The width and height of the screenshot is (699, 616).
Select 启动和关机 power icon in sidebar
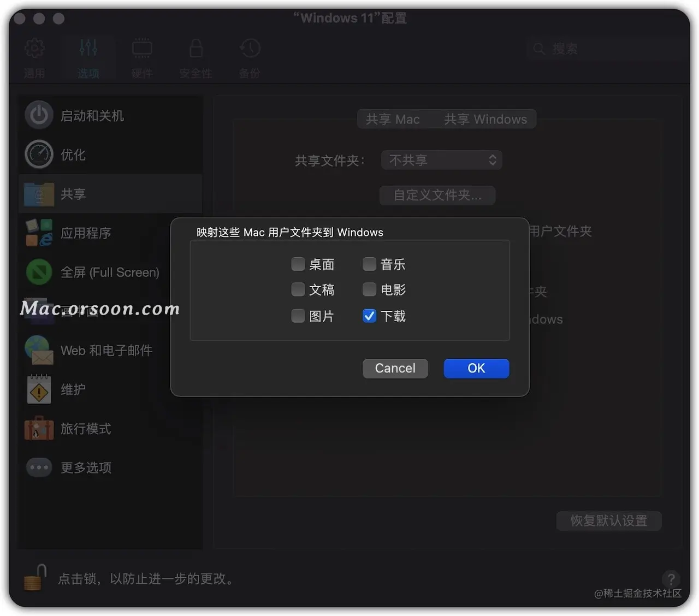[39, 115]
